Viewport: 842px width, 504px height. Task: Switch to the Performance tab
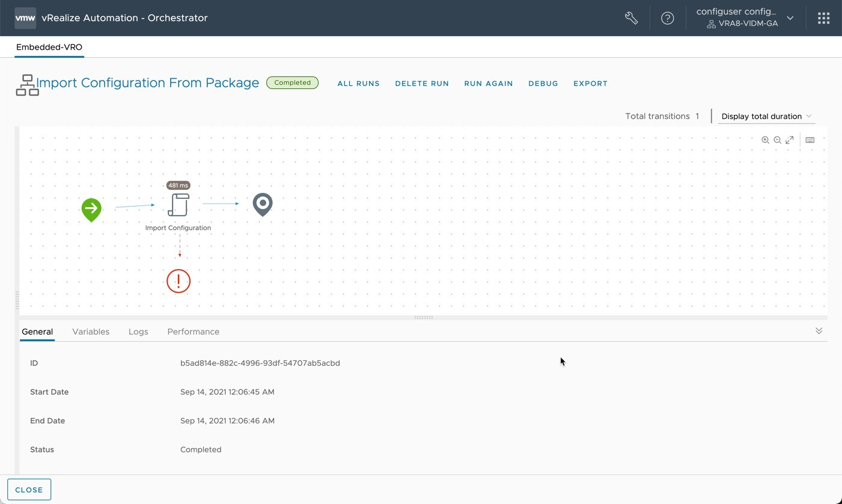click(194, 332)
